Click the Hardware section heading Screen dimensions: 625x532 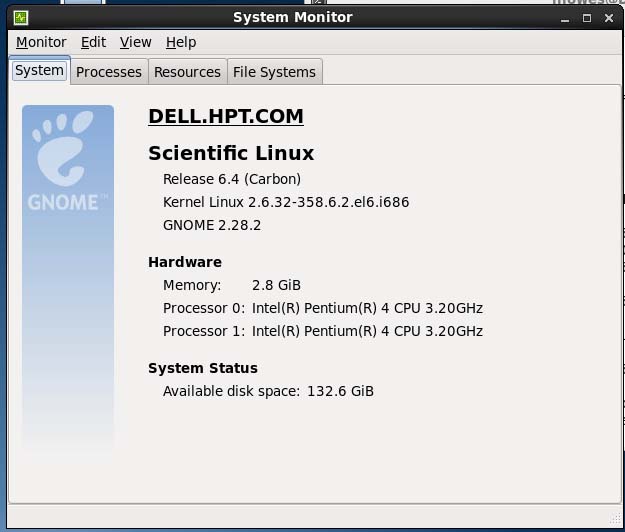(185, 262)
